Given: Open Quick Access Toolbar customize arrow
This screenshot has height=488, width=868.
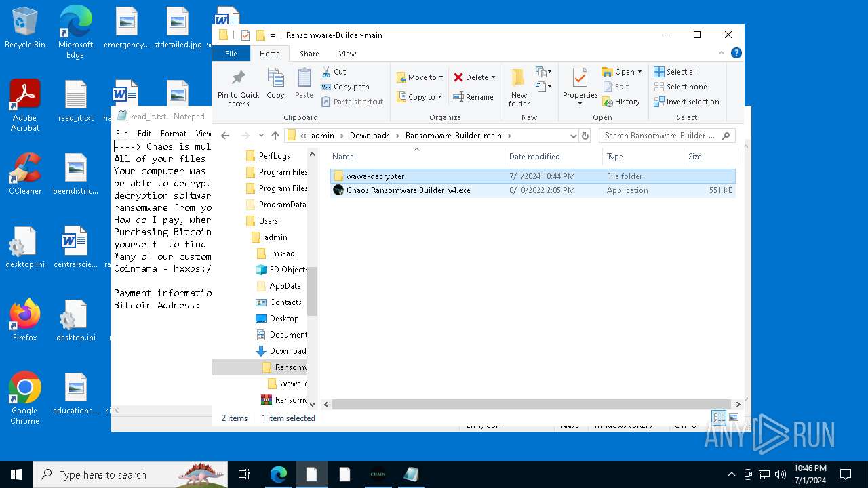Looking at the screenshot, I should click(x=273, y=35).
